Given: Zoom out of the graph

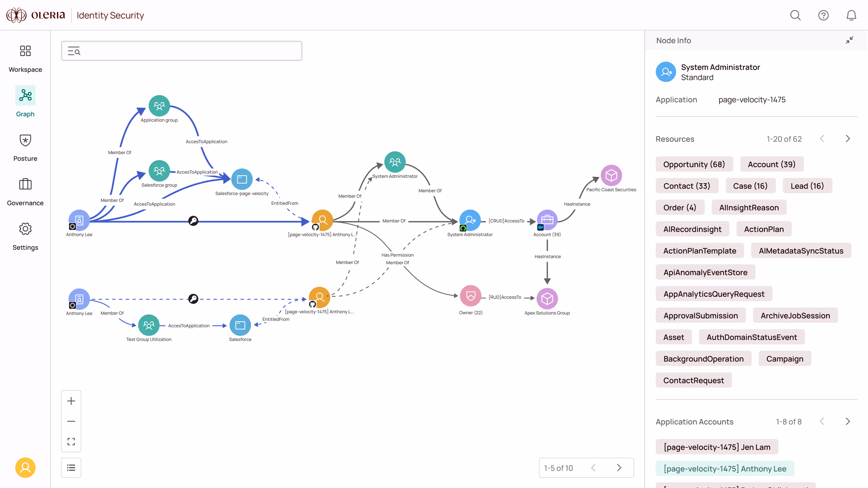Looking at the screenshot, I should point(71,421).
